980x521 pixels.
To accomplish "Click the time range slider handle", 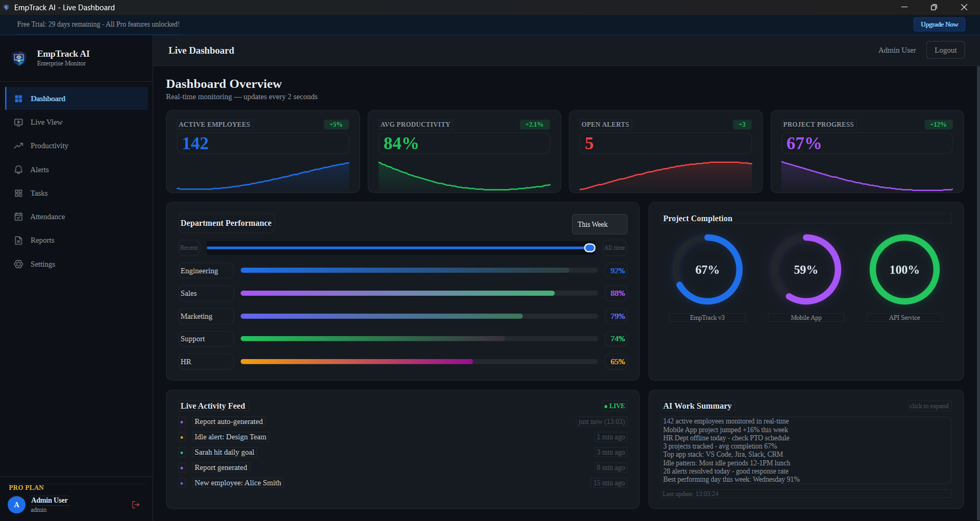I will [589, 248].
